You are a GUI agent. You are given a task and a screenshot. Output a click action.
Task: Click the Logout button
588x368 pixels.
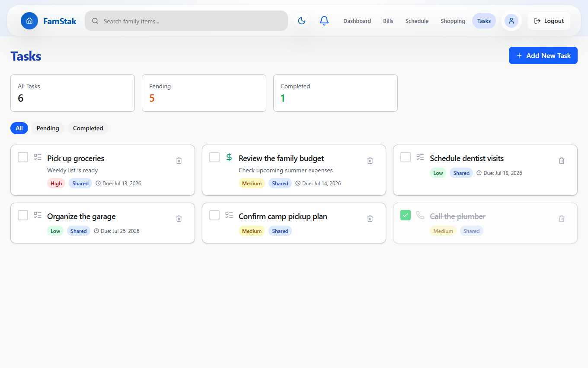(x=549, y=21)
